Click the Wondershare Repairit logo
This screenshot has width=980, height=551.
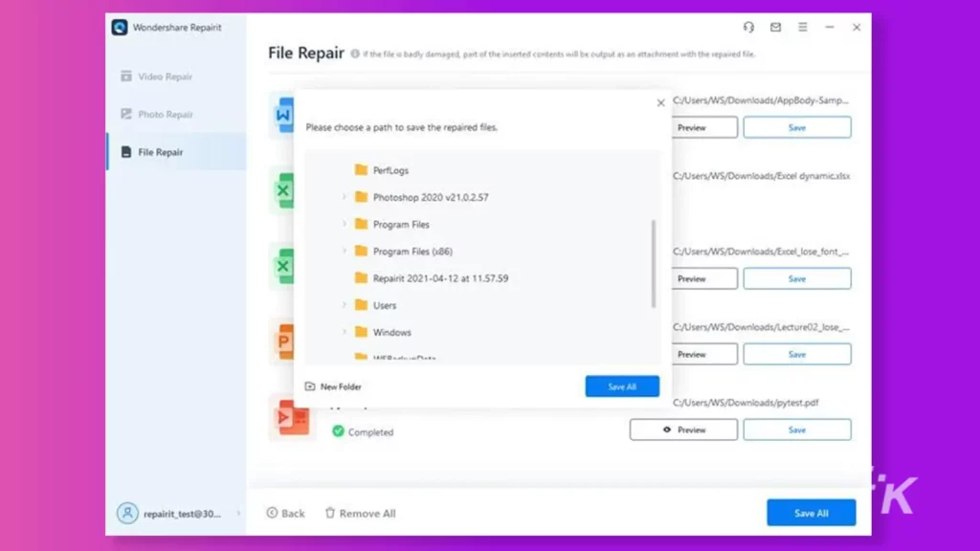[x=120, y=28]
